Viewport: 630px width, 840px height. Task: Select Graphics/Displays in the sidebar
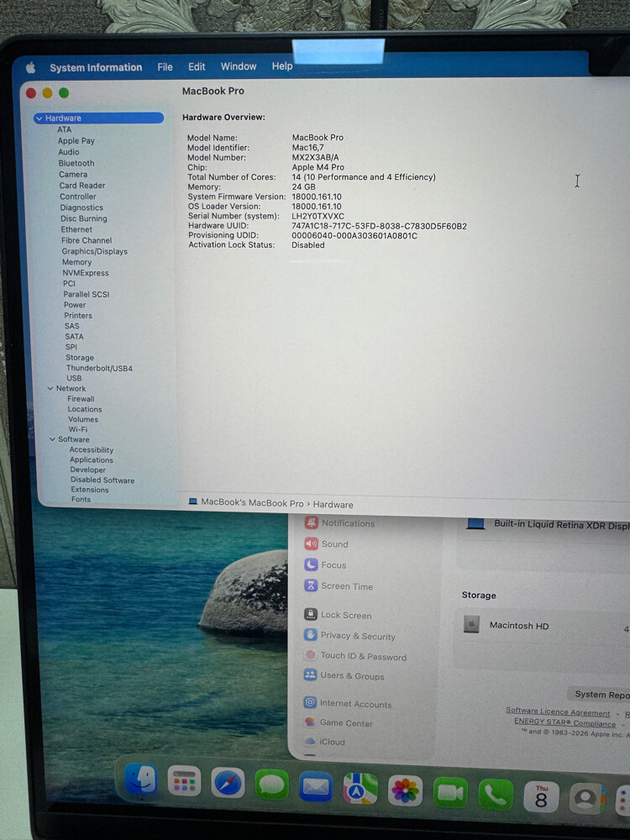pos(94,251)
